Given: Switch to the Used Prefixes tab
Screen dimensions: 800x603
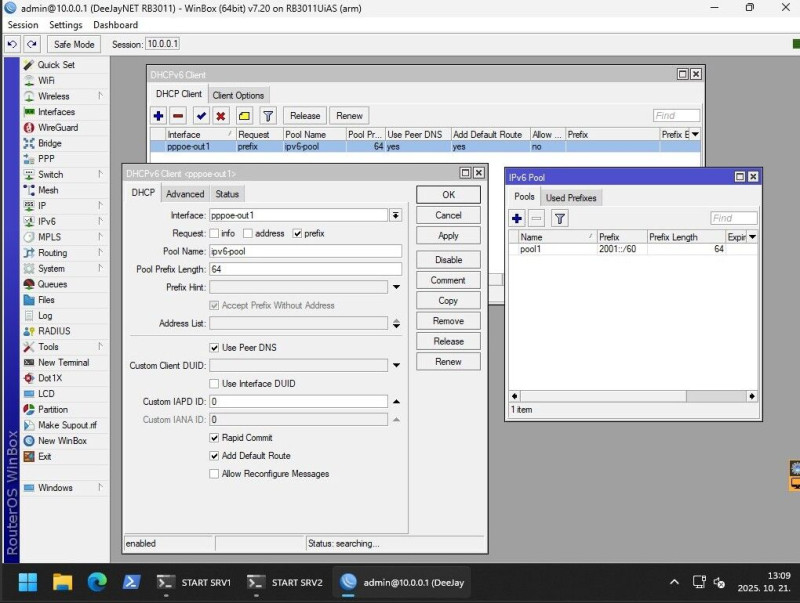Looking at the screenshot, I should 571,198.
